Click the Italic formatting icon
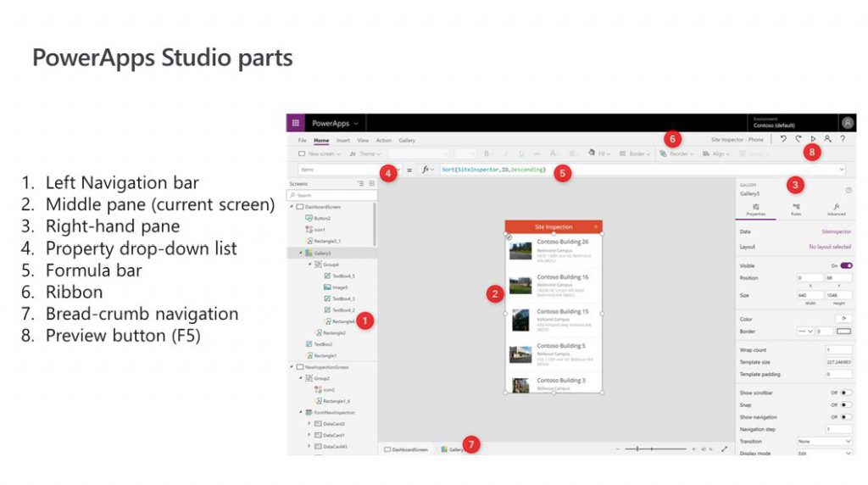Image resolution: width=868 pixels, height=485 pixels. click(x=505, y=153)
